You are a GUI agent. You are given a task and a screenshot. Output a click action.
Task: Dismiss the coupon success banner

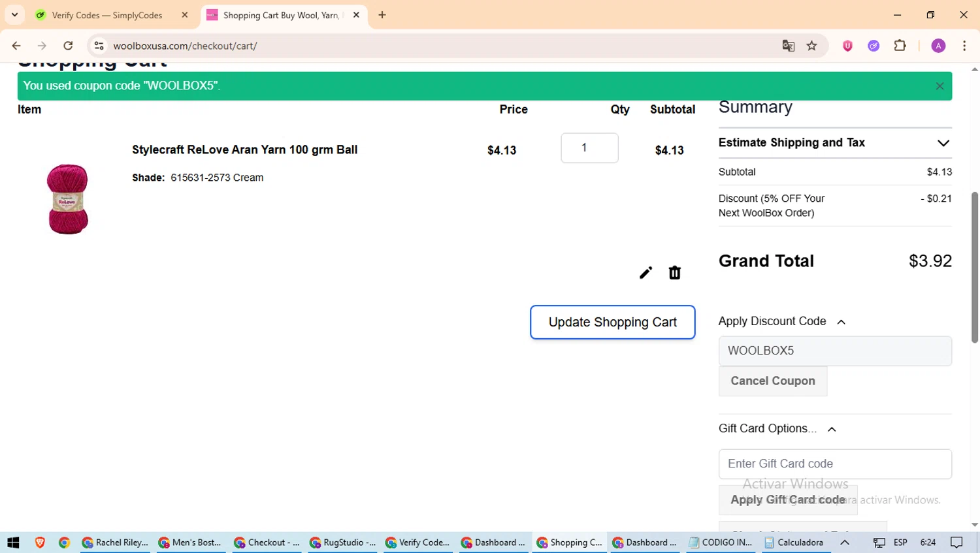coord(939,86)
